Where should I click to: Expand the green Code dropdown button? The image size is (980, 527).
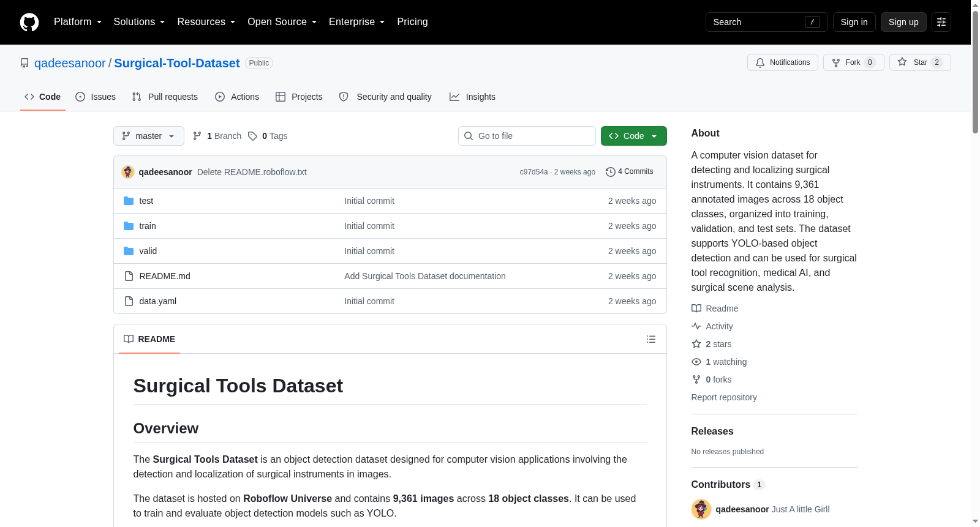pos(634,136)
